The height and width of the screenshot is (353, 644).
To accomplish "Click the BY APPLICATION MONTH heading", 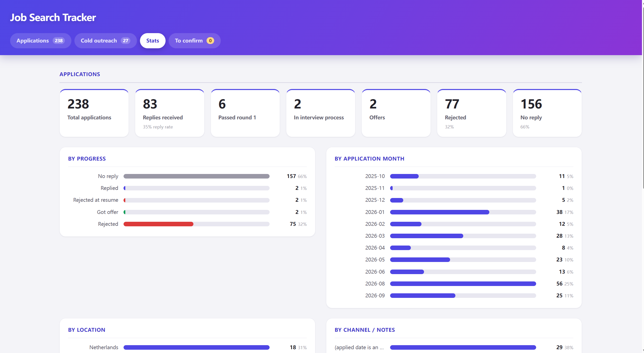I will tap(369, 159).
